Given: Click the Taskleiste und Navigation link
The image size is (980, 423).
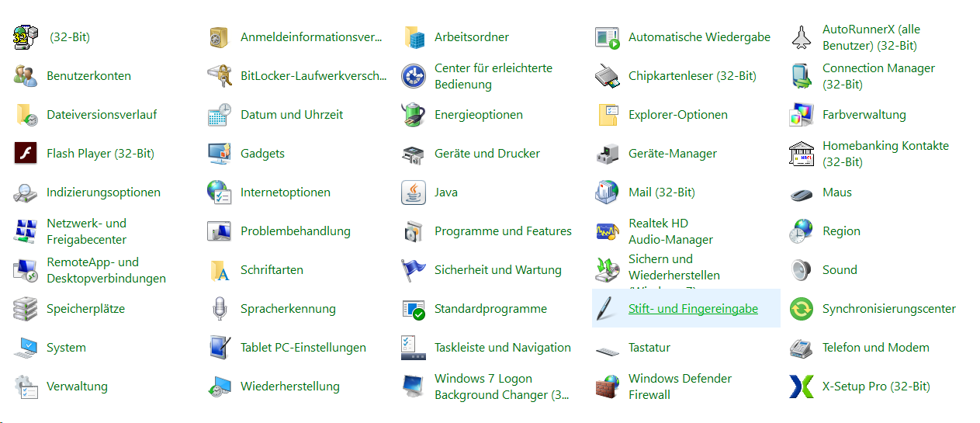Looking at the screenshot, I should click(503, 348).
